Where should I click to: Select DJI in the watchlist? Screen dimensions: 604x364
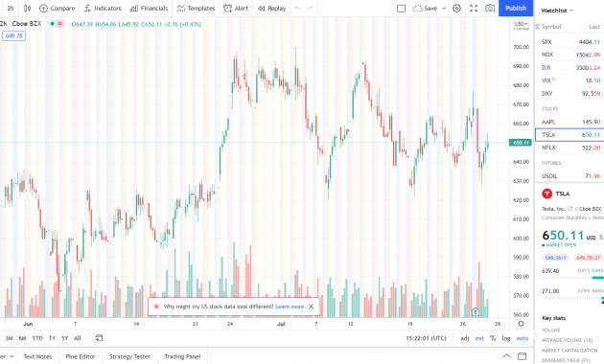(570, 68)
